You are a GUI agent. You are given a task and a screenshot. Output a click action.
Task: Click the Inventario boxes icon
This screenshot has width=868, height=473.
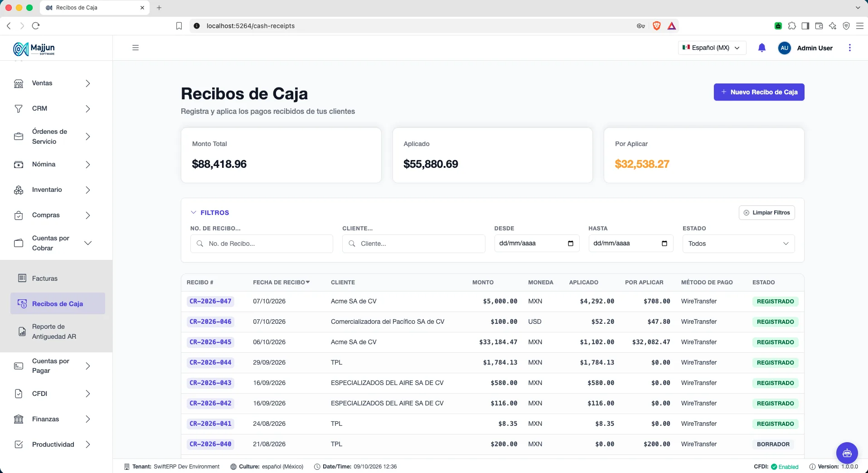[x=19, y=190]
